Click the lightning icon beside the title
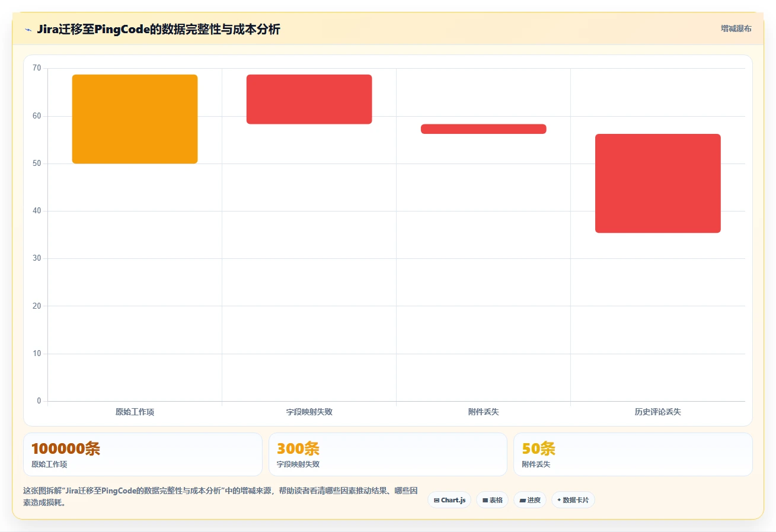 [28, 29]
